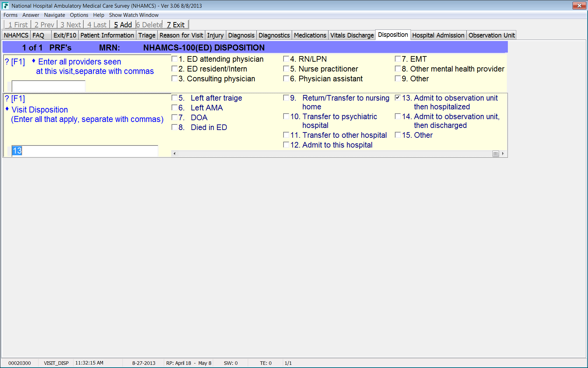Switch to Patient Information tab
The image size is (588, 368).
click(107, 35)
